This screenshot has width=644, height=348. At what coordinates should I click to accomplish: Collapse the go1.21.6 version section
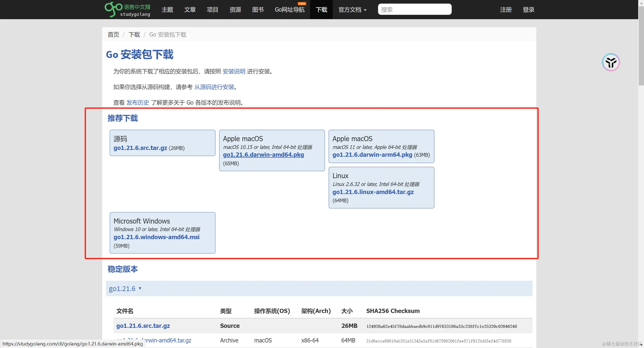(x=125, y=289)
